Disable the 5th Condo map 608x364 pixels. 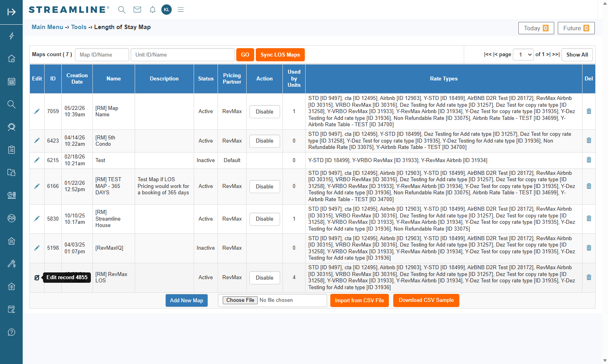[265, 141]
